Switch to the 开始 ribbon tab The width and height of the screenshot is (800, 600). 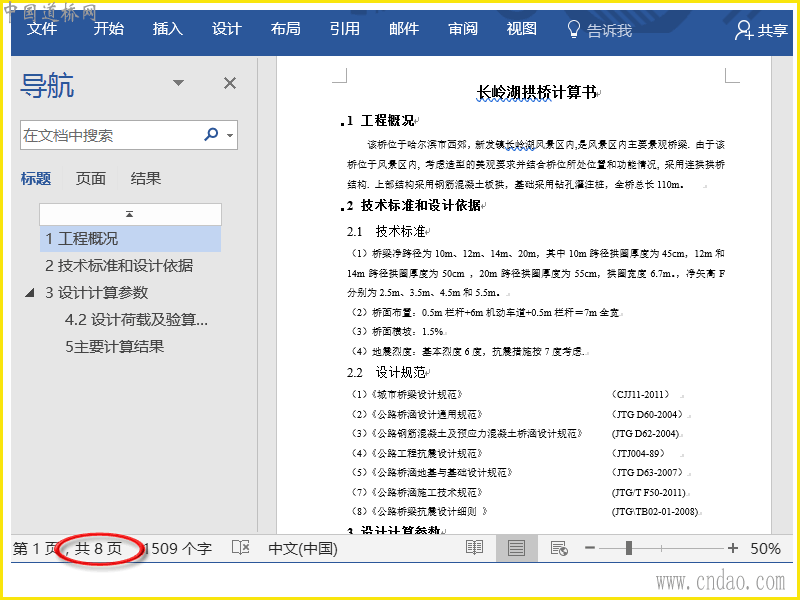point(108,29)
